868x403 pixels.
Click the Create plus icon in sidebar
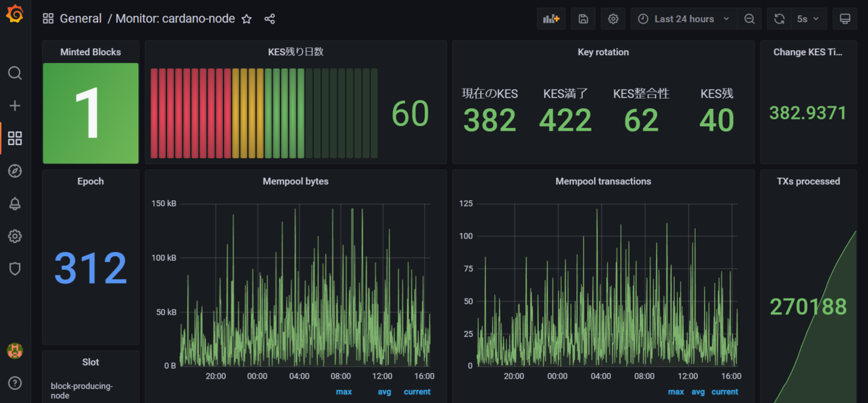15,106
